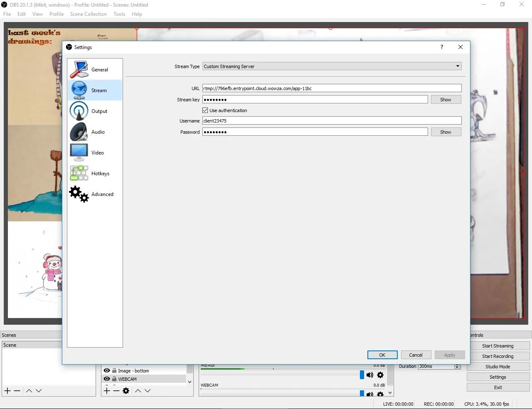The height and width of the screenshot is (409, 532).
Task: Click the sources list scroll-down arrow
Action: pyautogui.click(x=190, y=382)
